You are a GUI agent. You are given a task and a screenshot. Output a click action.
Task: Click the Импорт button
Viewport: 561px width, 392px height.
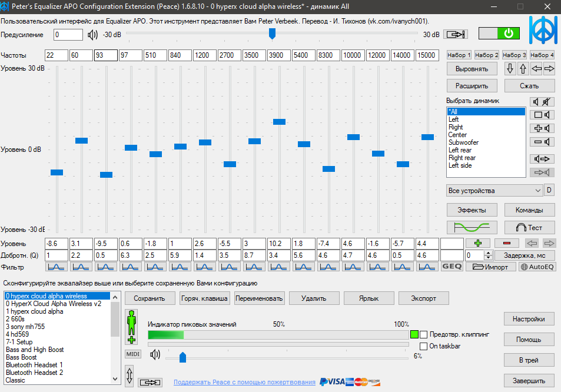(491, 267)
